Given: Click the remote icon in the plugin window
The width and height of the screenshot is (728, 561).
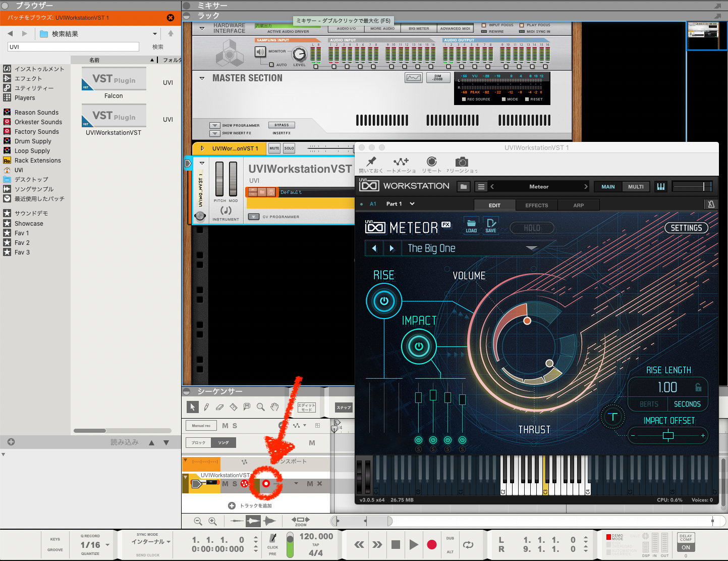Looking at the screenshot, I should click(432, 162).
